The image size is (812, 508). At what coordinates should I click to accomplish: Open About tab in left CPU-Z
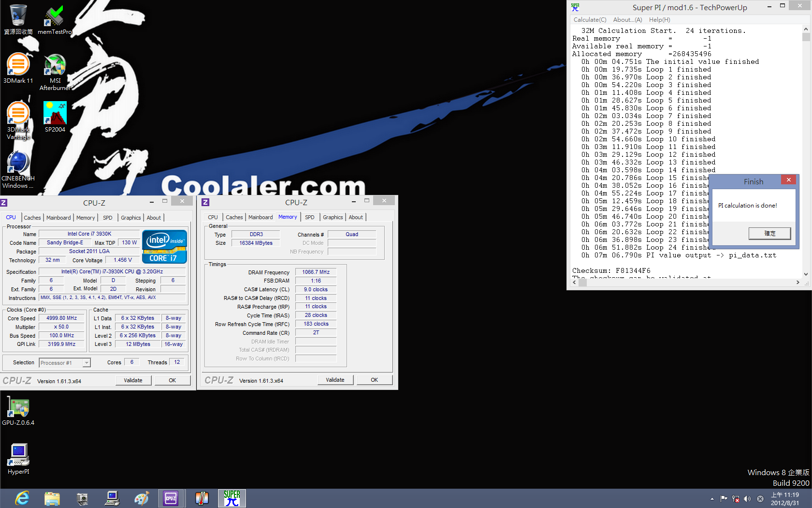coord(154,218)
